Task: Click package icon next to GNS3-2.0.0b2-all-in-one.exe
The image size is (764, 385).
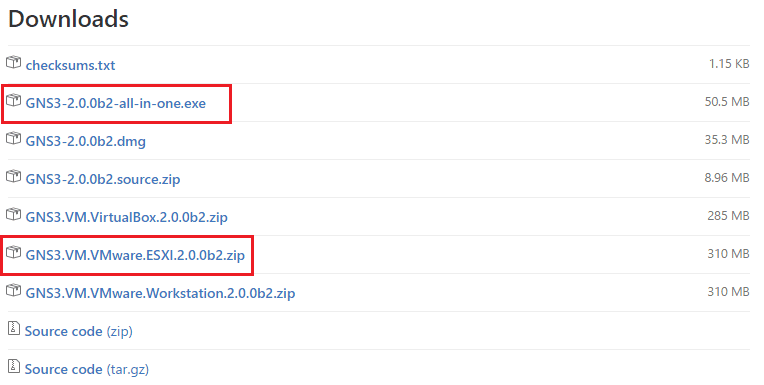Action: (x=14, y=100)
